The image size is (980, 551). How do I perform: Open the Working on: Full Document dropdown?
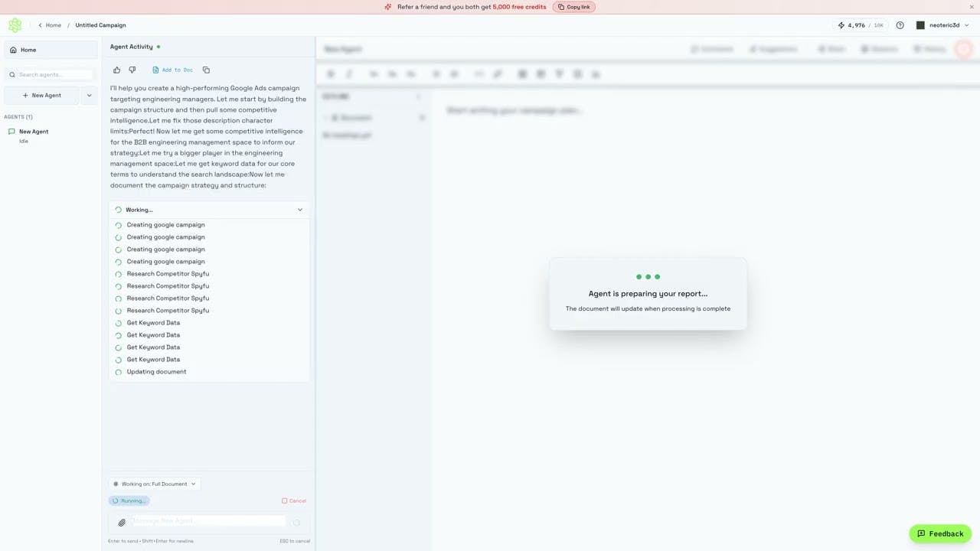pyautogui.click(x=155, y=484)
